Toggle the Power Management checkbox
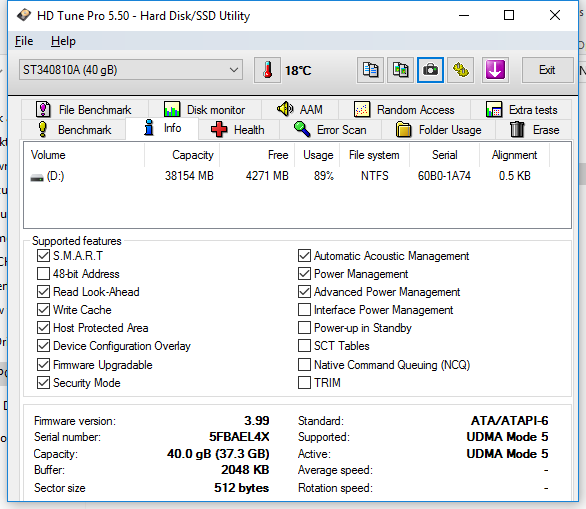586x509 pixels. coord(304,274)
